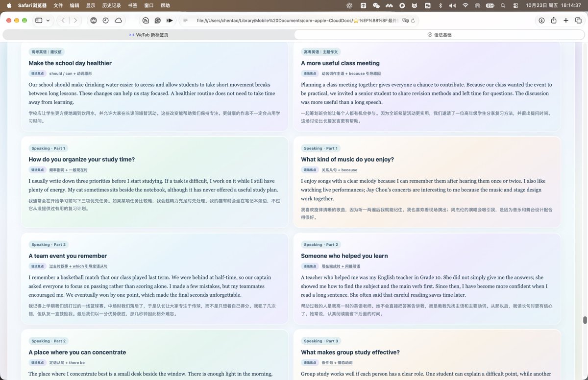
Task: Open the 书签 menu
Action: coord(132,5)
